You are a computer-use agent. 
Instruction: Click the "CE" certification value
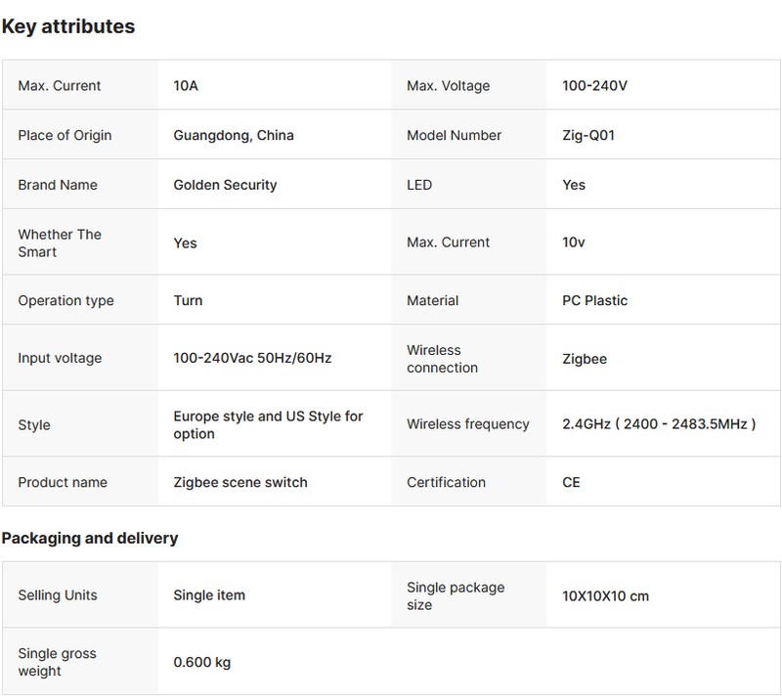(571, 482)
